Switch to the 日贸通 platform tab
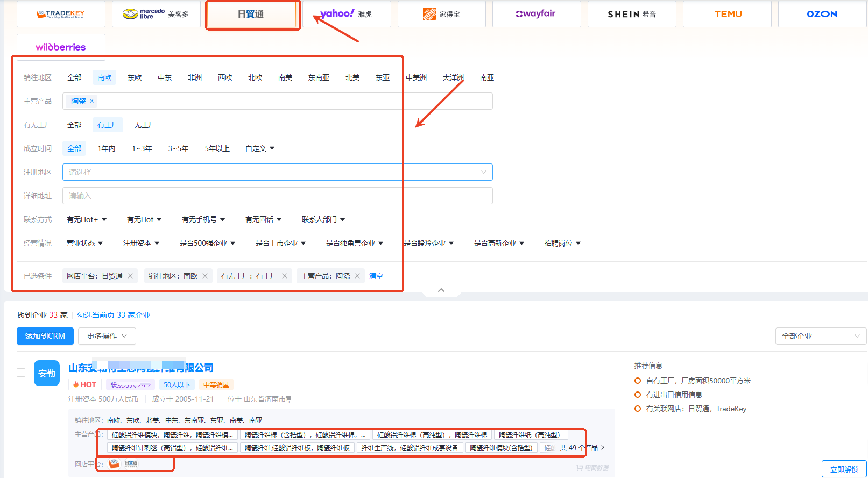Viewport: 868px width, 478px height. click(x=251, y=14)
